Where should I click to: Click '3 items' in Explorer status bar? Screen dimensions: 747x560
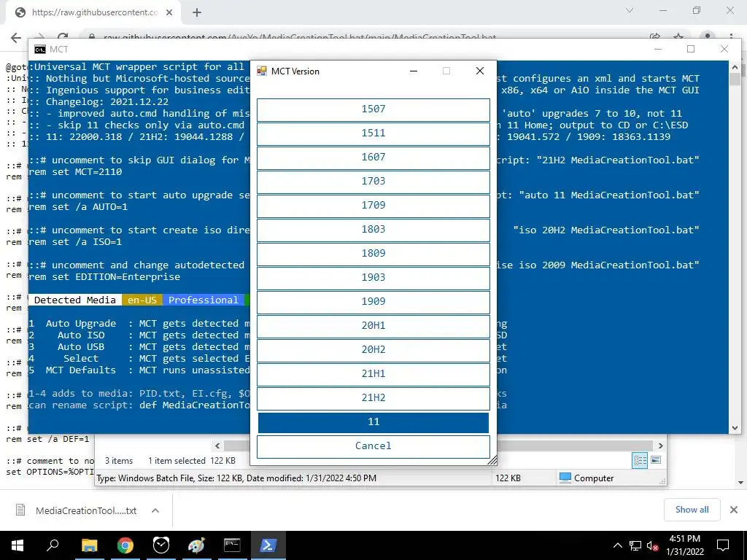[119, 461]
